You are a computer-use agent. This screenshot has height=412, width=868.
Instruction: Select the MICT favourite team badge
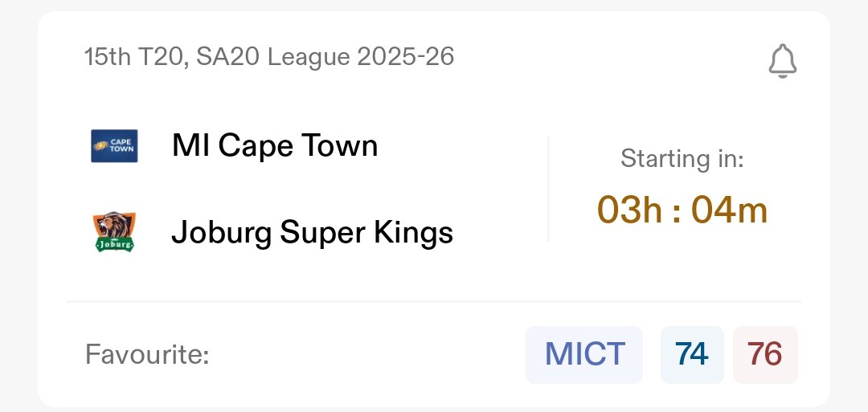(584, 354)
